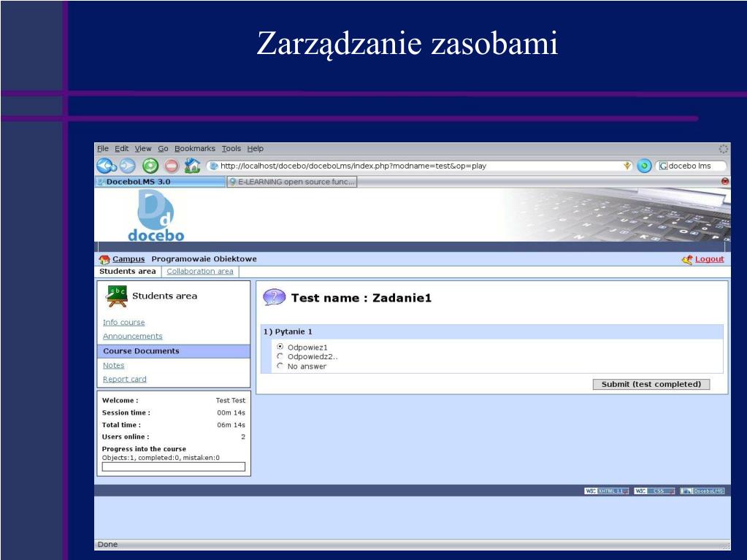Select the No answer radio button
This screenshot has width=747, height=560.
click(x=280, y=366)
